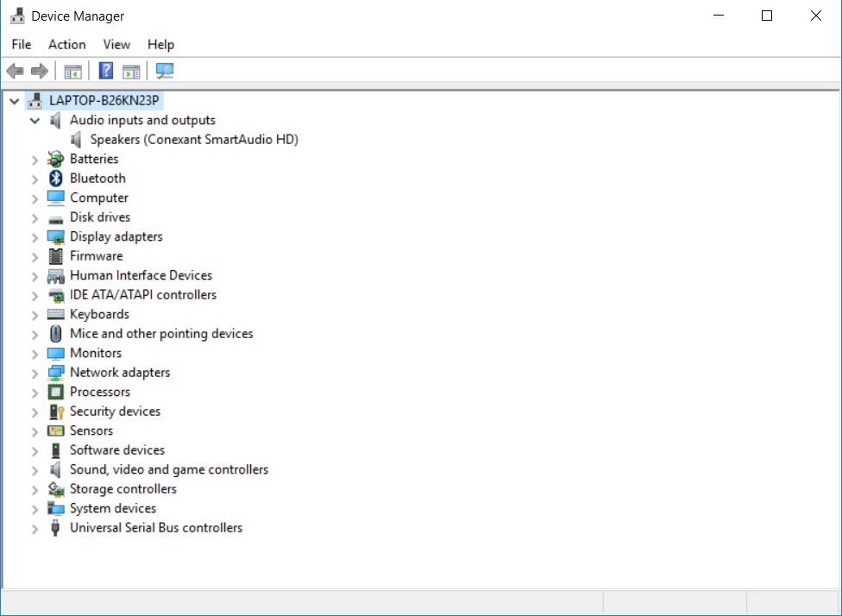Select the Processors category

tap(99, 391)
